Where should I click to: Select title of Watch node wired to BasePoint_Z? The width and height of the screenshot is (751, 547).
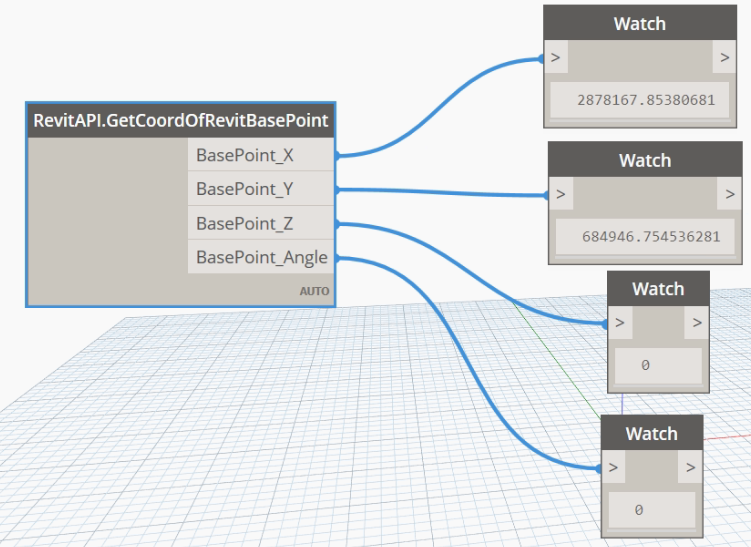point(658,289)
